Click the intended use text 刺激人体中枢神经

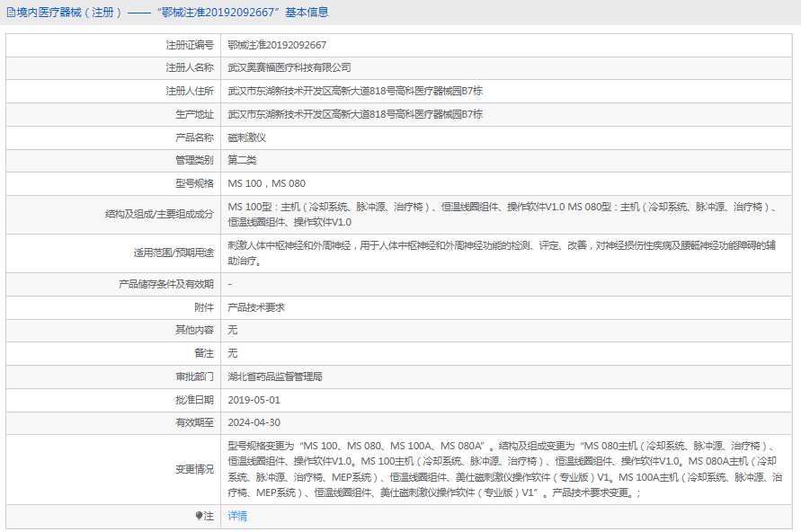[x=503, y=253]
